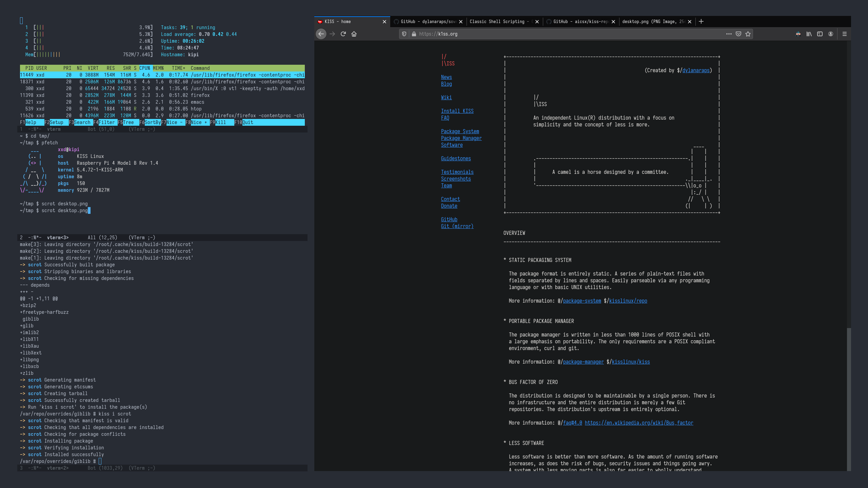This screenshot has height=488, width=868.
Task: Open Firefox hamburger application menu
Action: (845, 34)
